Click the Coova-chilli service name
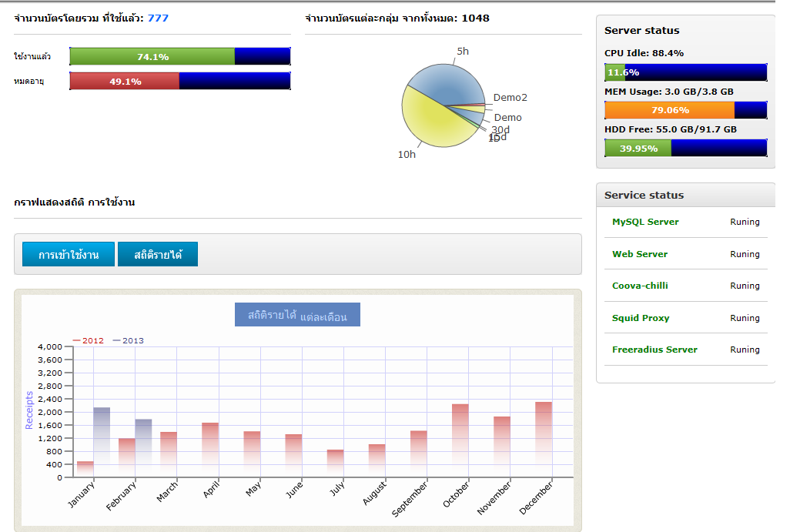Image resolution: width=790 pixels, height=532 pixels. tap(640, 286)
